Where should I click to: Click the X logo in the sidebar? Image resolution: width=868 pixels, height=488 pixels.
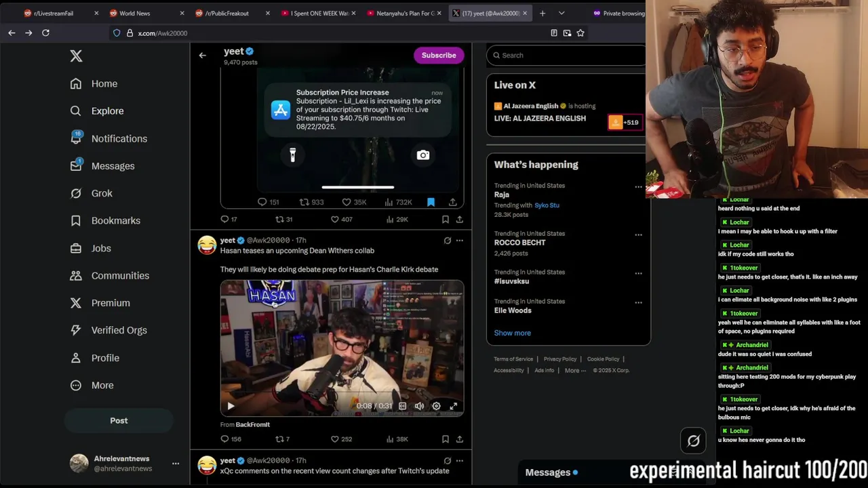76,56
